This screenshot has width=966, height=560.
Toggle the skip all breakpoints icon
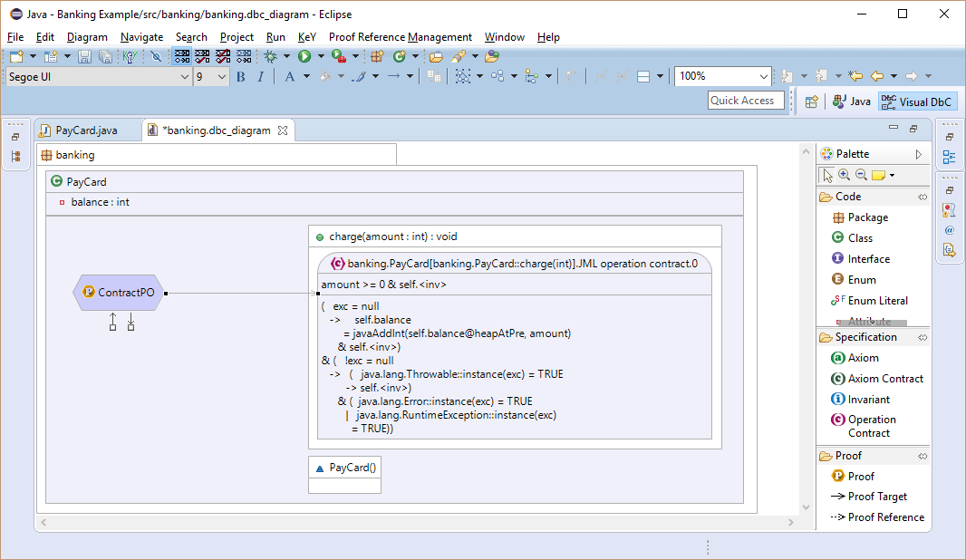tap(157, 57)
